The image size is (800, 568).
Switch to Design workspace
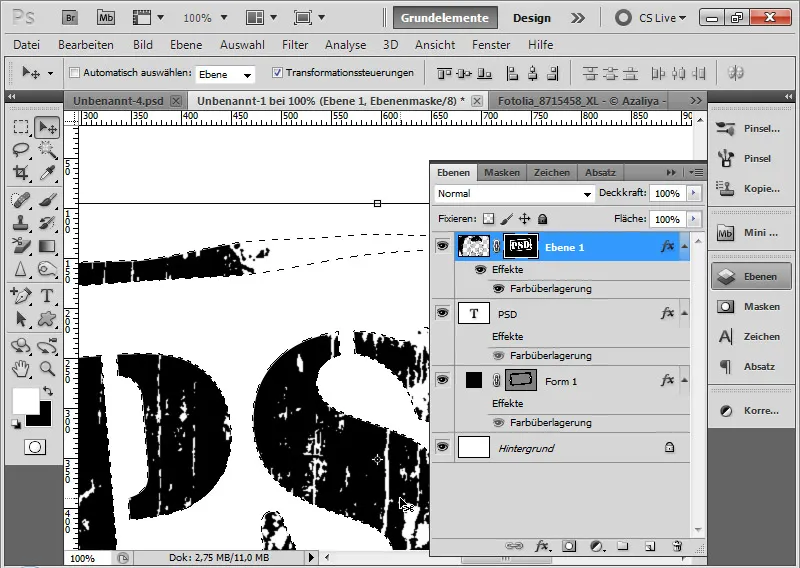pyautogui.click(x=532, y=18)
